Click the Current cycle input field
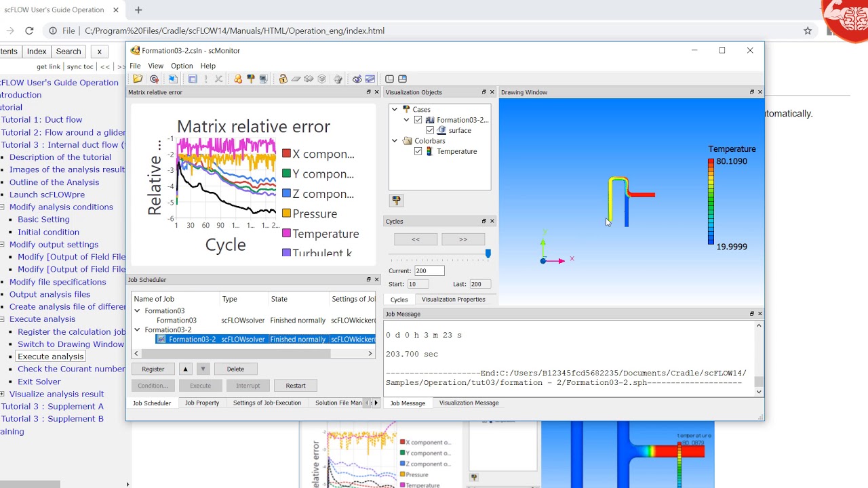868x488 pixels. (429, 270)
